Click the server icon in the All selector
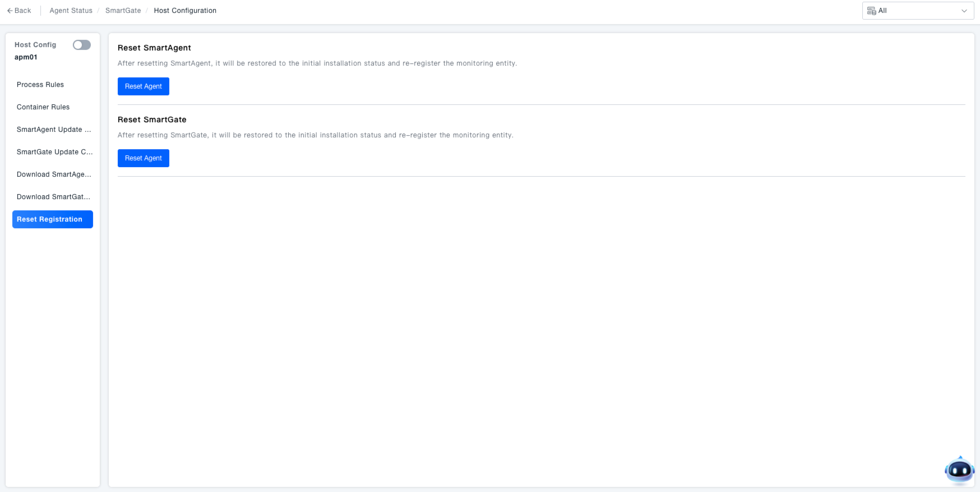Image resolution: width=980 pixels, height=492 pixels. pyautogui.click(x=871, y=11)
